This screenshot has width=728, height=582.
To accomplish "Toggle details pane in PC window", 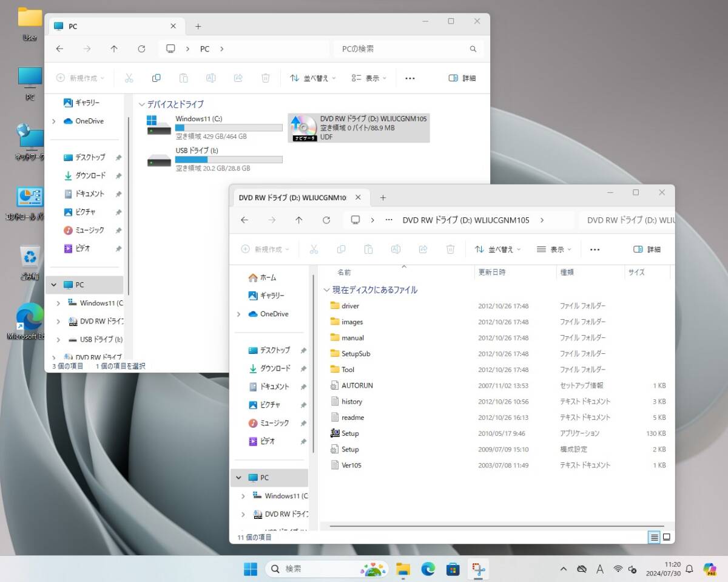I will point(462,78).
